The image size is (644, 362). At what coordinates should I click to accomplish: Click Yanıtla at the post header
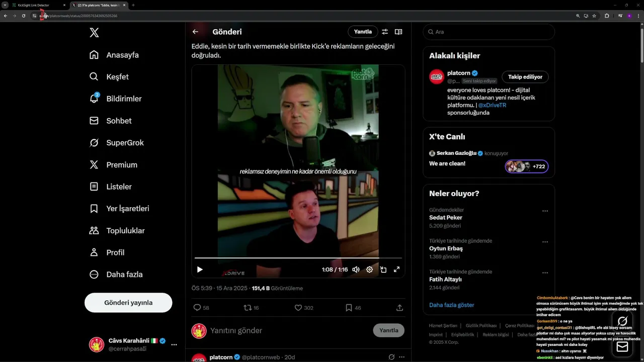click(x=363, y=32)
